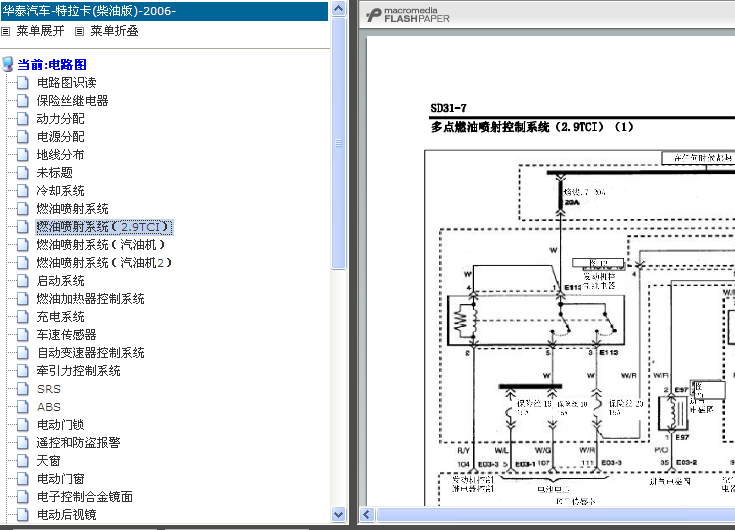The width and height of the screenshot is (735, 530).
Task: Click the computer icon beside 当前:电路图
Action: 8,64
